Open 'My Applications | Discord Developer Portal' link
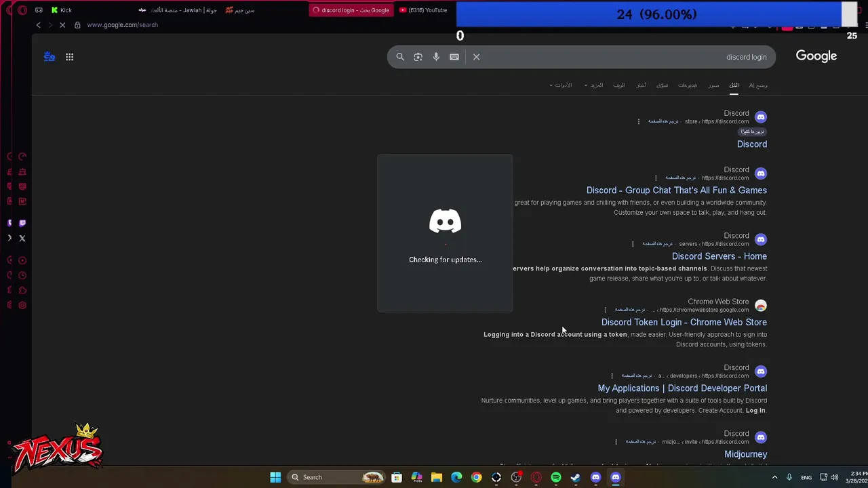The height and width of the screenshot is (488, 868). [x=682, y=388]
